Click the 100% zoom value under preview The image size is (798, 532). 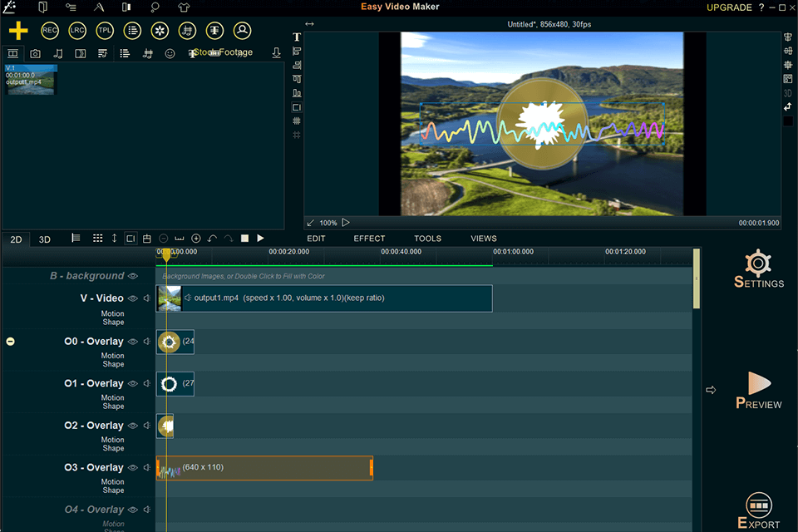(x=328, y=223)
